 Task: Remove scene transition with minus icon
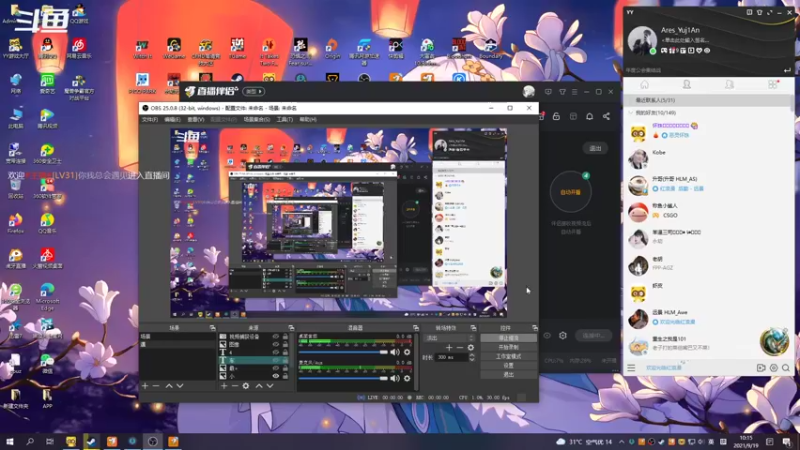[x=460, y=347]
